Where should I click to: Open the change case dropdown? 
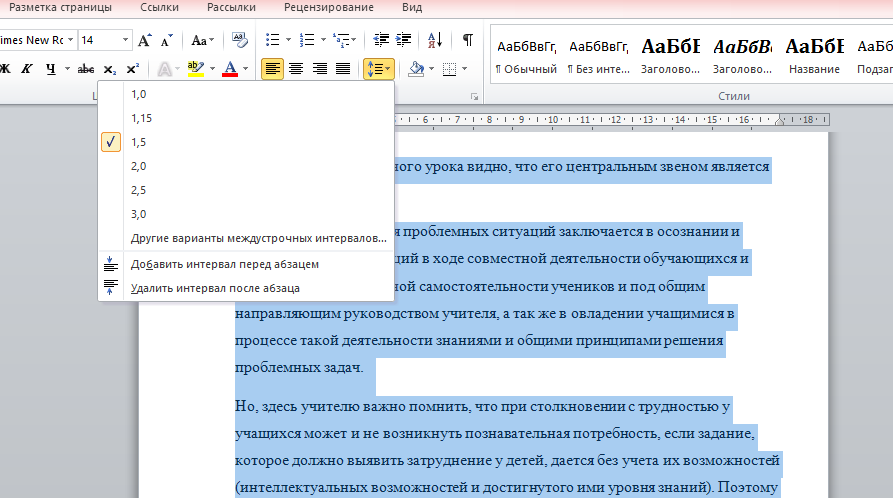click(x=203, y=41)
